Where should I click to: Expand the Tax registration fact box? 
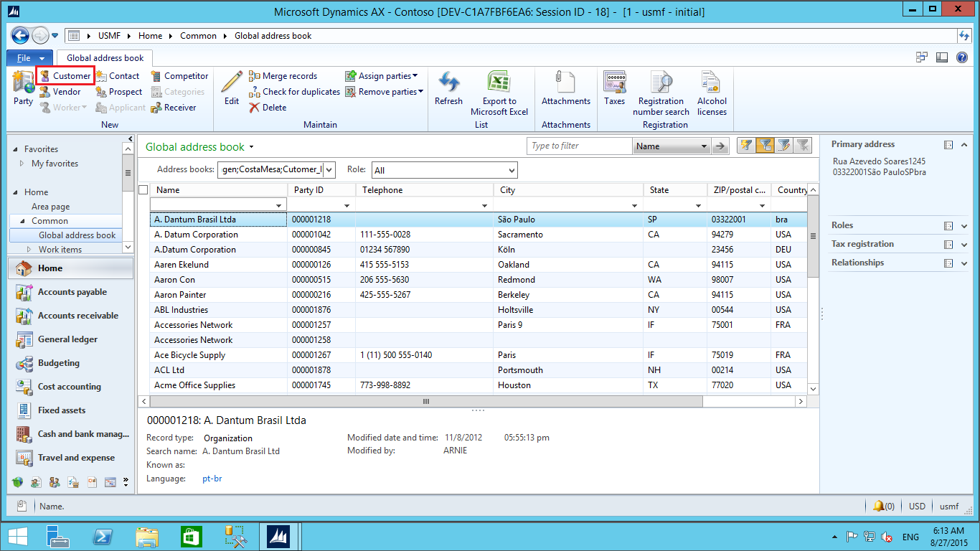964,245
